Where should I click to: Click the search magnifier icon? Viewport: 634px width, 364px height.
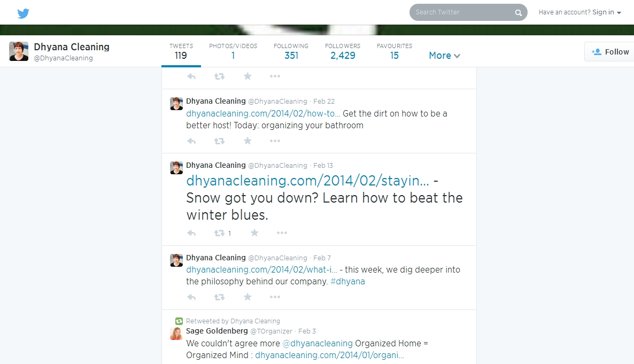(518, 13)
